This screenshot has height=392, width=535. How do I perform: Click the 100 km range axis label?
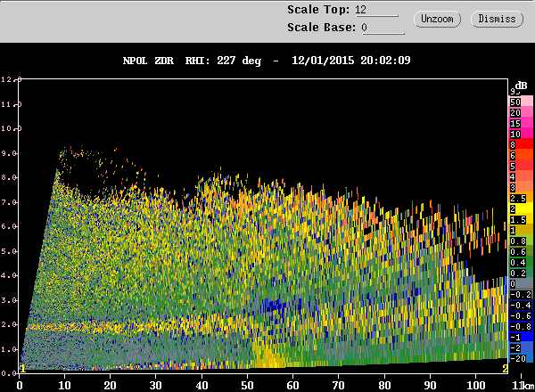[475, 386]
